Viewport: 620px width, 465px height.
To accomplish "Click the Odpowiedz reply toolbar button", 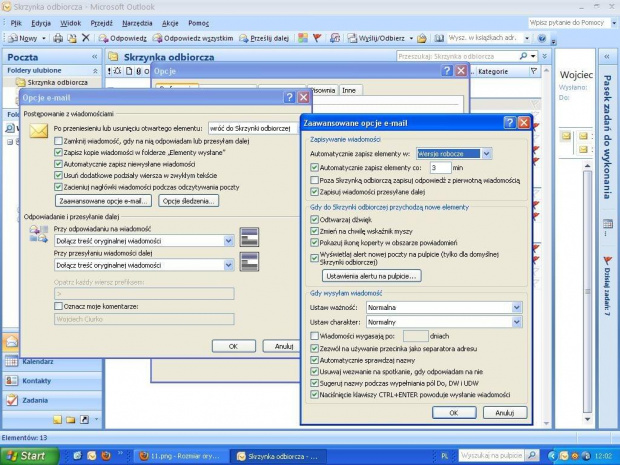I will tap(123, 38).
